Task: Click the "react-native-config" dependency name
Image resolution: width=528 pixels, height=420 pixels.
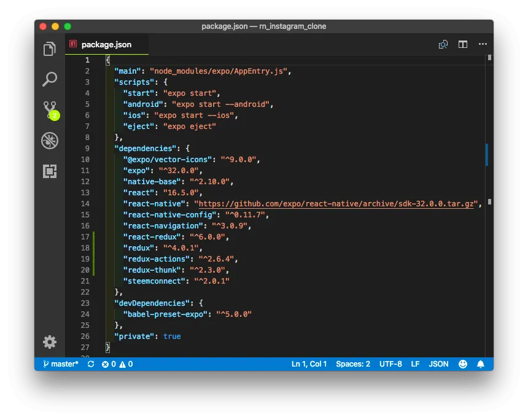Action: (x=169, y=215)
